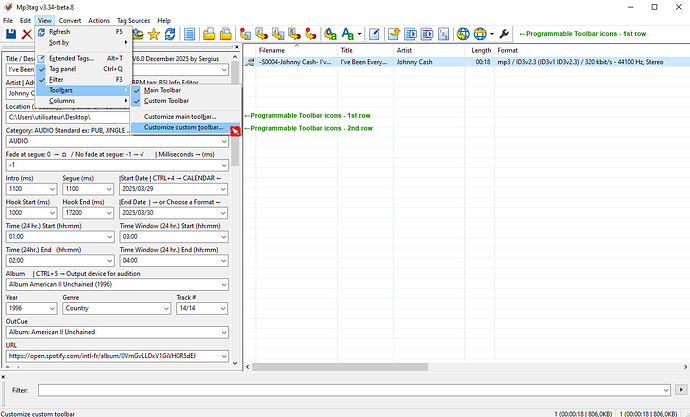Click the refresh icon beside Refresh in View menu

[x=41, y=32]
